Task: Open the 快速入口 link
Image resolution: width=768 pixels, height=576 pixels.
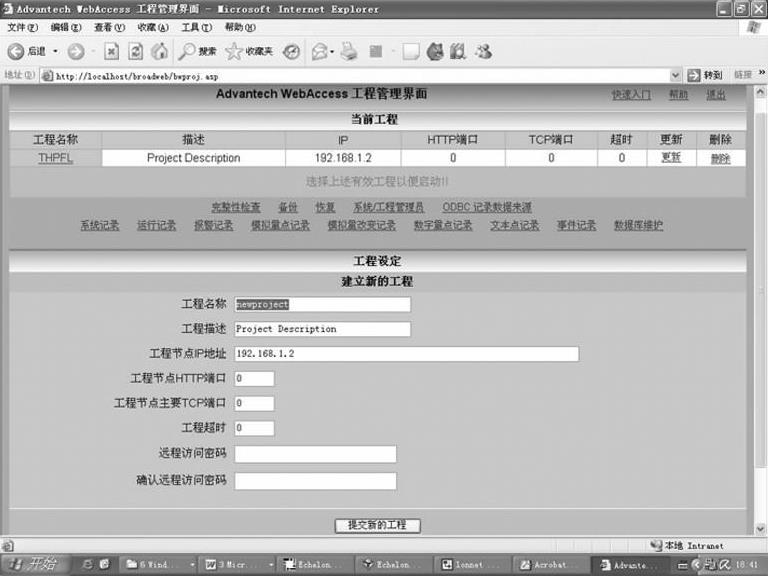Action: 631,95
